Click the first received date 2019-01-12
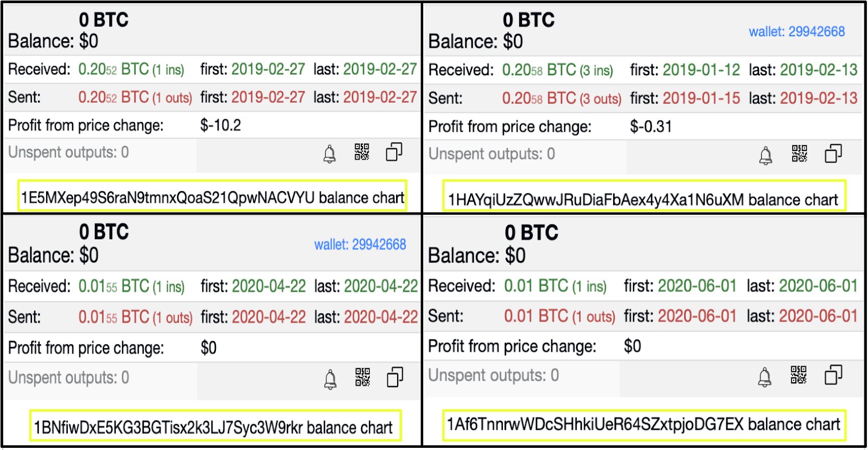 (701, 70)
